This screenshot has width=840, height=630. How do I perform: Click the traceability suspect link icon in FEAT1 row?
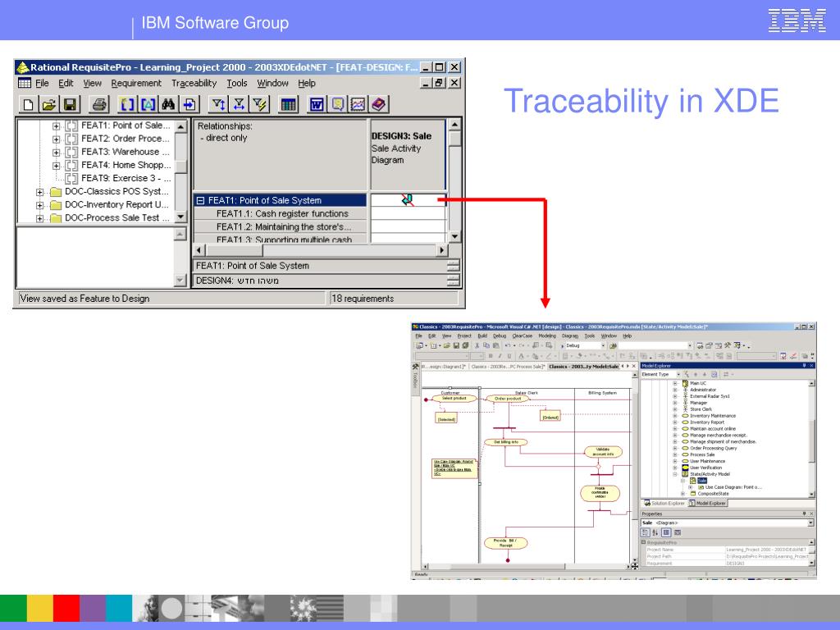[x=408, y=200]
